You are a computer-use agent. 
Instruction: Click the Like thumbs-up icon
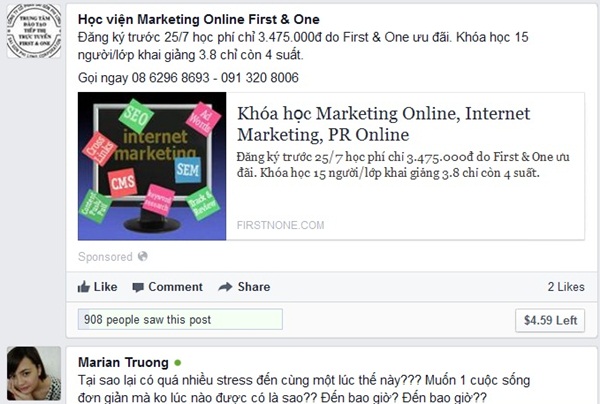[x=84, y=287]
